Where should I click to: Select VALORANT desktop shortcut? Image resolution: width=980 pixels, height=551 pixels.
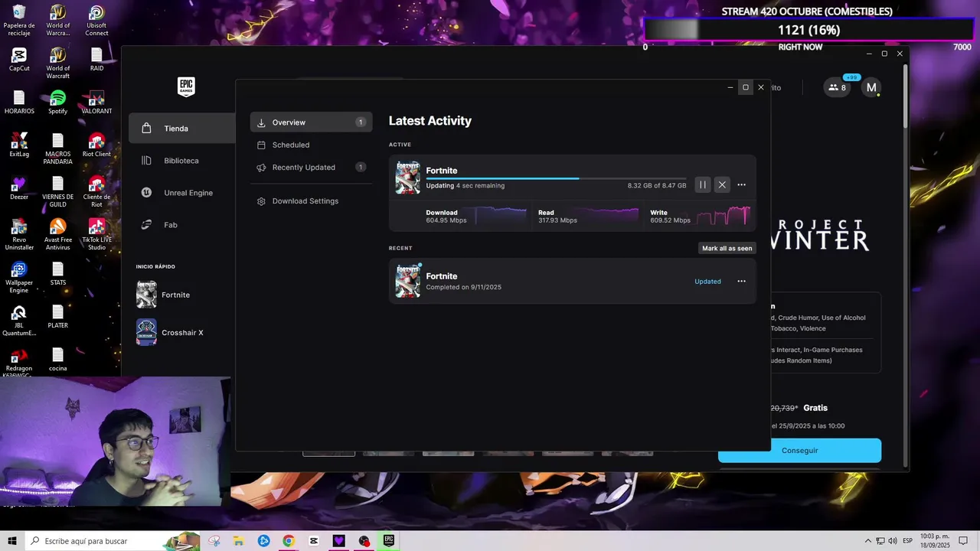(96, 103)
